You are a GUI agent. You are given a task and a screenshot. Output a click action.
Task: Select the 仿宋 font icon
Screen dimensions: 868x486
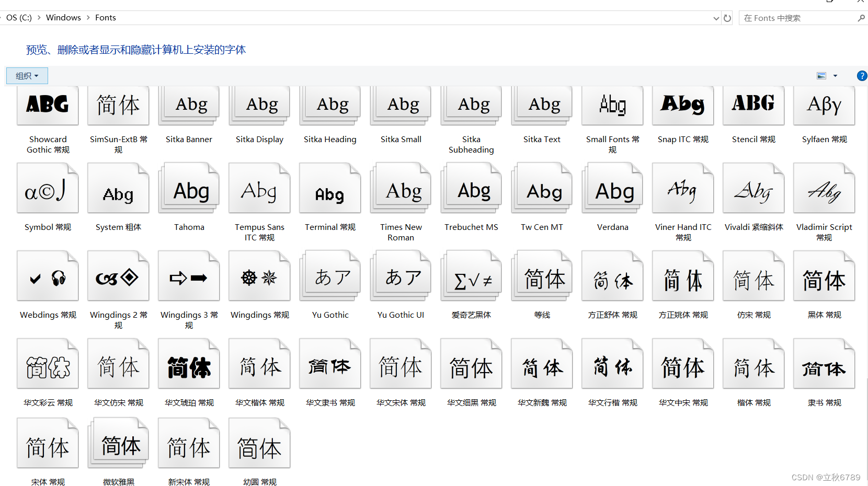tap(753, 276)
